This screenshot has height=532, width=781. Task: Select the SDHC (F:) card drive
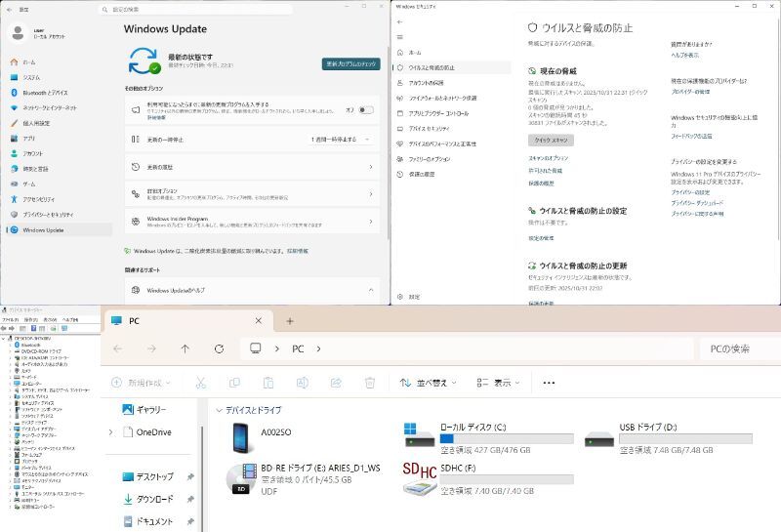click(x=488, y=479)
